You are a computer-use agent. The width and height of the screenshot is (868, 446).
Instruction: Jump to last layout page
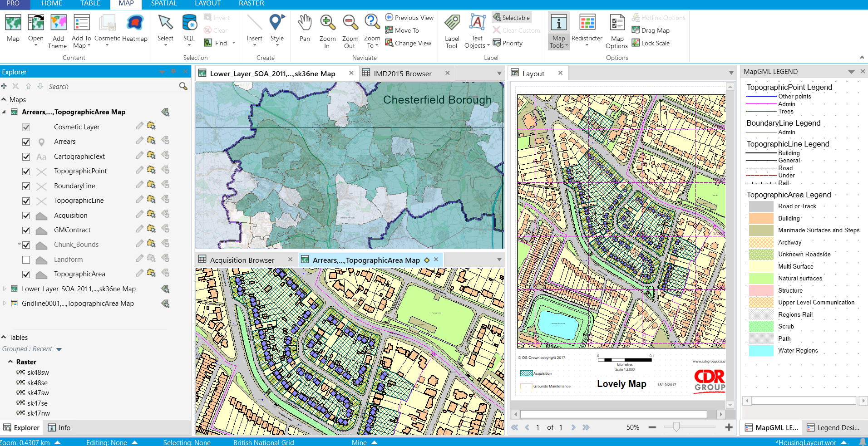coord(586,427)
